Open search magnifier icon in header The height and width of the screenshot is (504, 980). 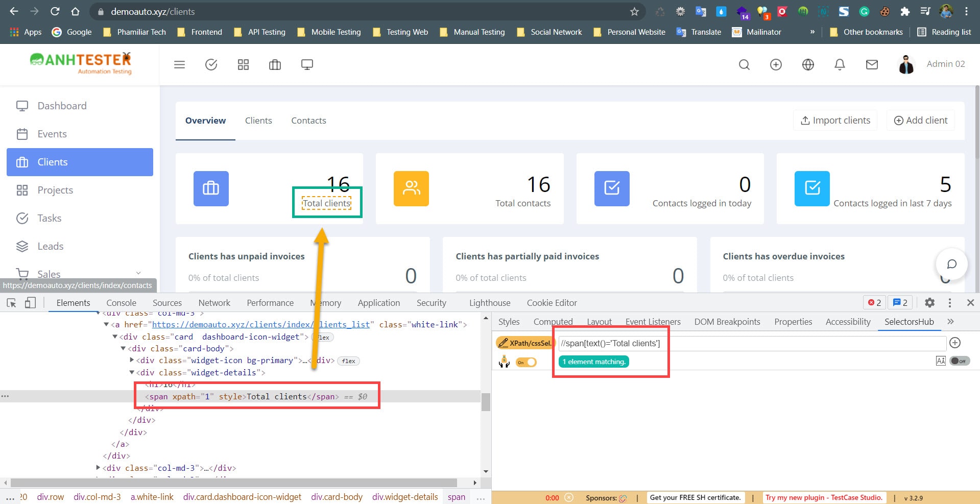click(x=744, y=64)
